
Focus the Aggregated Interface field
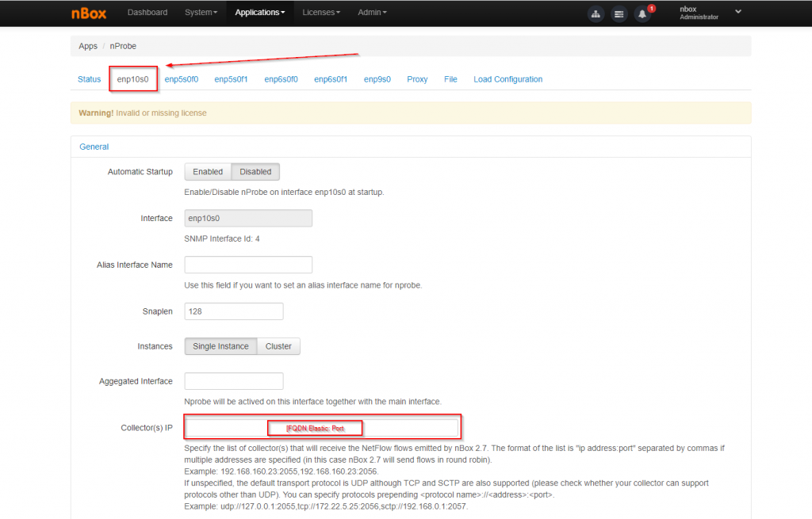point(234,381)
